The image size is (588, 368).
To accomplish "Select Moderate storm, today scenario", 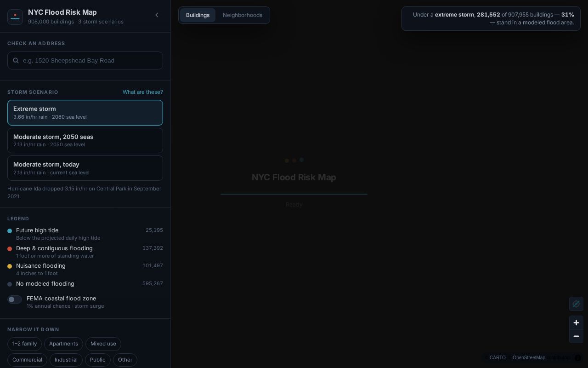I will coord(85,168).
